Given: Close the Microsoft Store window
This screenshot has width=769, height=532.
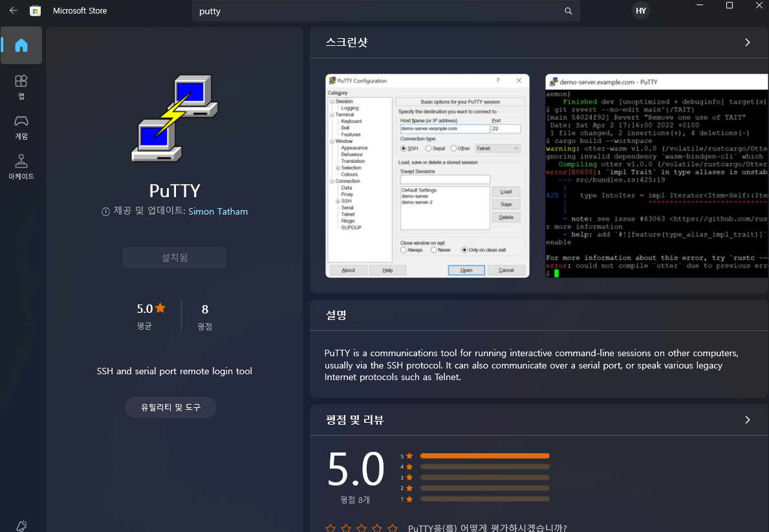Looking at the screenshot, I should click(759, 5).
